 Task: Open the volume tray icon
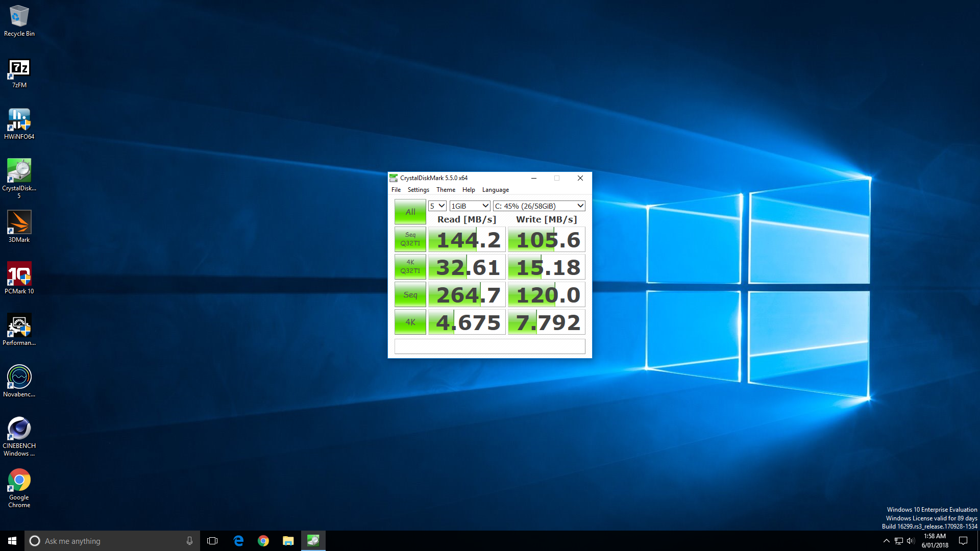pyautogui.click(x=911, y=541)
